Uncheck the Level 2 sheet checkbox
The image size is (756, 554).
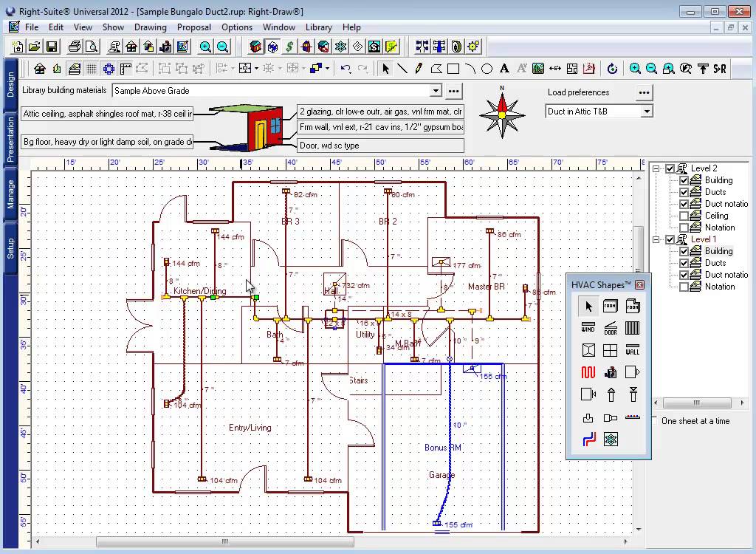coord(670,168)
